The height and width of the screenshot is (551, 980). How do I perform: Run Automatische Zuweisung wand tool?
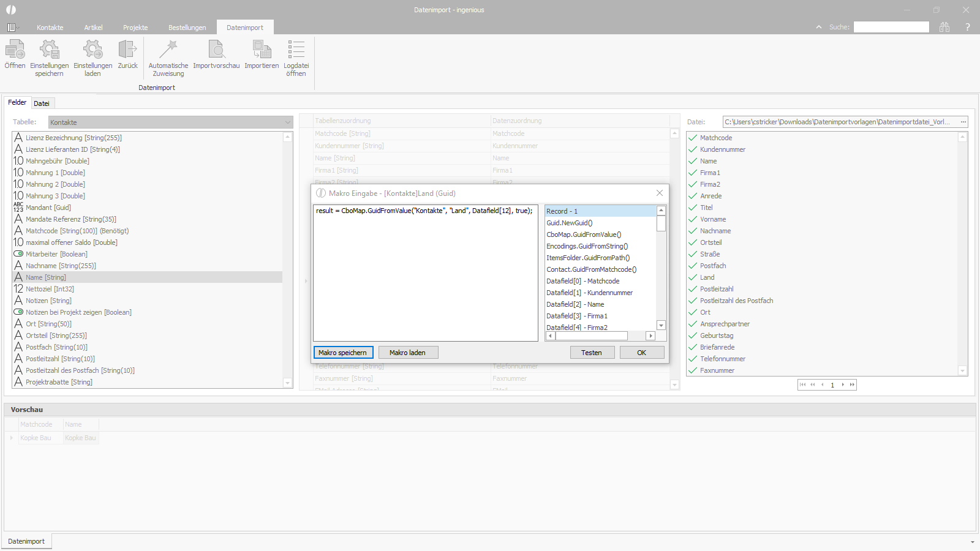click(168, 50)
